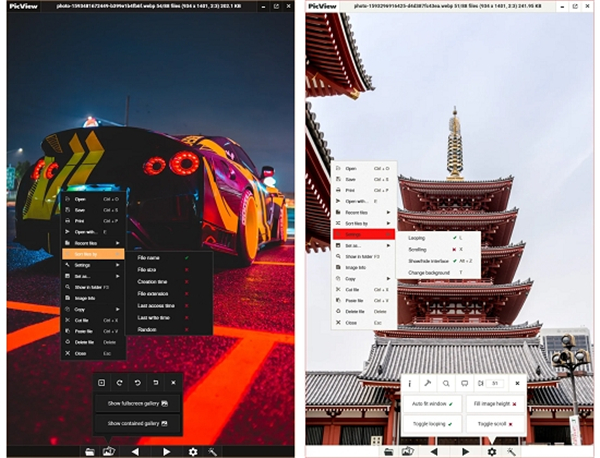The image size is (600, 458).
Task: Toggle Auto fit window option
Action: [431, 403]
